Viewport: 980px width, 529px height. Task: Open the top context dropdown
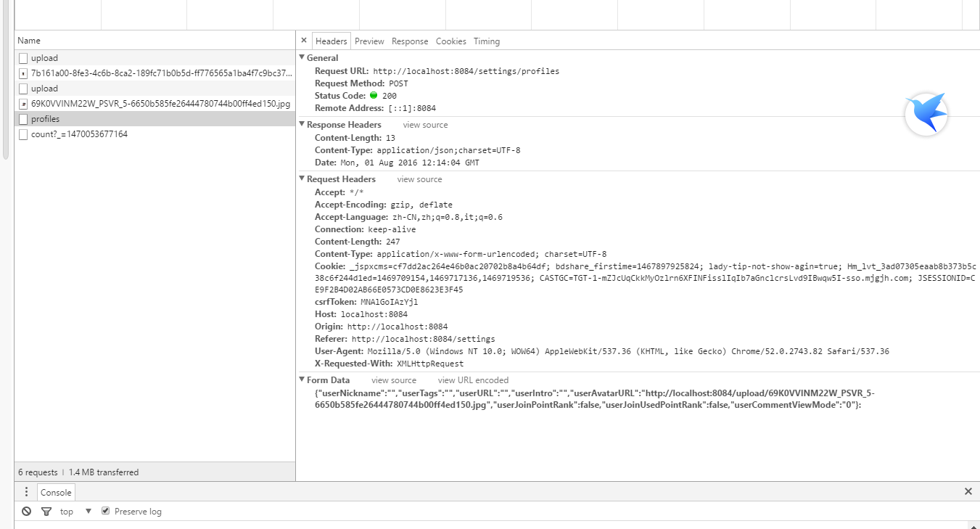pyautogui.click(x=75, y=512)
